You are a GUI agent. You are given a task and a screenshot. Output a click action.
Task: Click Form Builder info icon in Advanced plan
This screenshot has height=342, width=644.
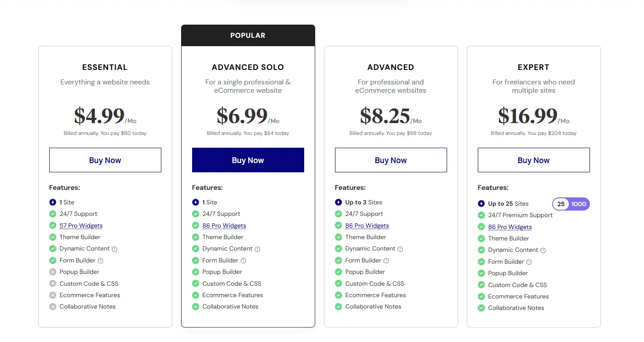(x=386, y=261)
